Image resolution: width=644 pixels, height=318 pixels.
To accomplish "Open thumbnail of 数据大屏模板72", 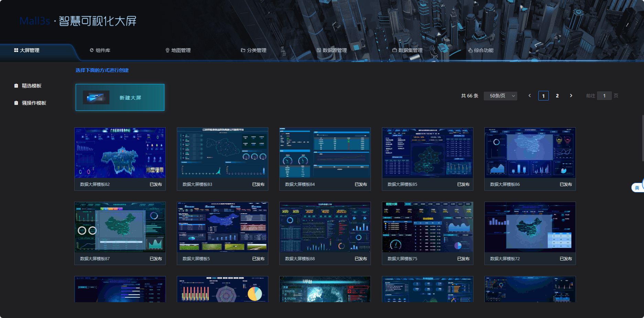I will pos(530,227).
